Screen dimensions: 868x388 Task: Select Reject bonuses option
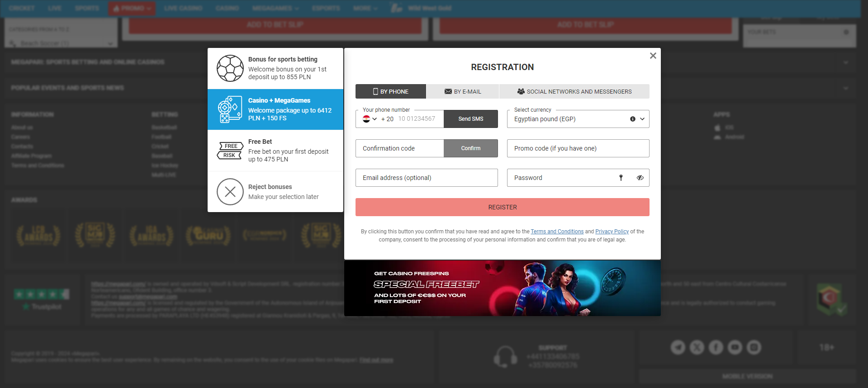pos(275,192)
